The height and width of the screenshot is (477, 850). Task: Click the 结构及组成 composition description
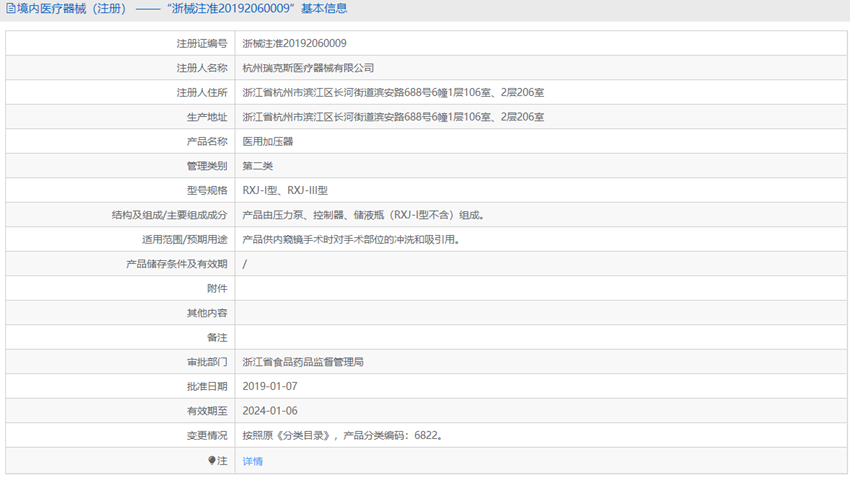[363, 215]
